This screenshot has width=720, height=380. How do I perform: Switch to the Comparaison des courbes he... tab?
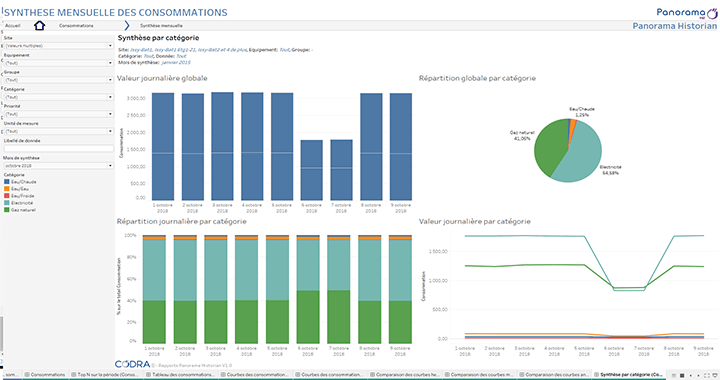(405, 375)
